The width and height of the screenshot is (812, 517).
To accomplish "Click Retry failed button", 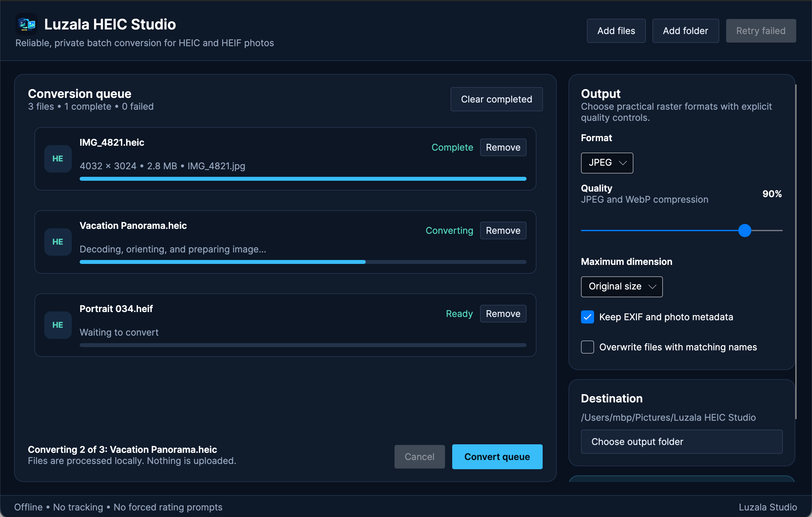I will [x=761, y=31].
